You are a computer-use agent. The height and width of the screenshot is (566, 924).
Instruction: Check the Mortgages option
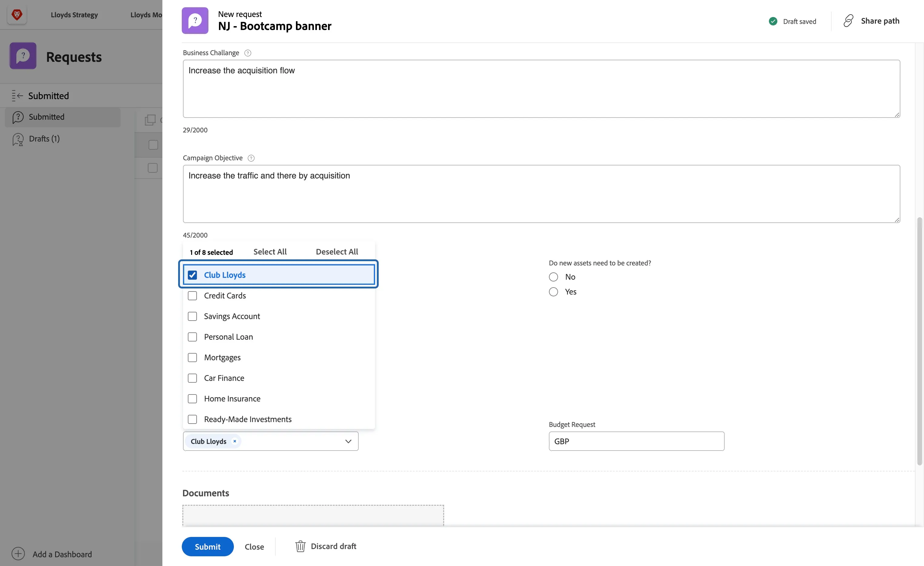click(192, 358)
